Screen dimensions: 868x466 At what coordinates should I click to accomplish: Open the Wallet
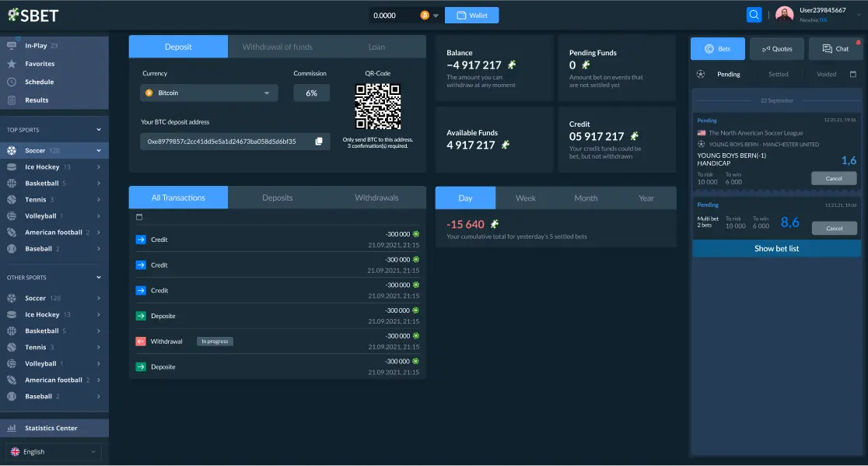pos(471,14)
